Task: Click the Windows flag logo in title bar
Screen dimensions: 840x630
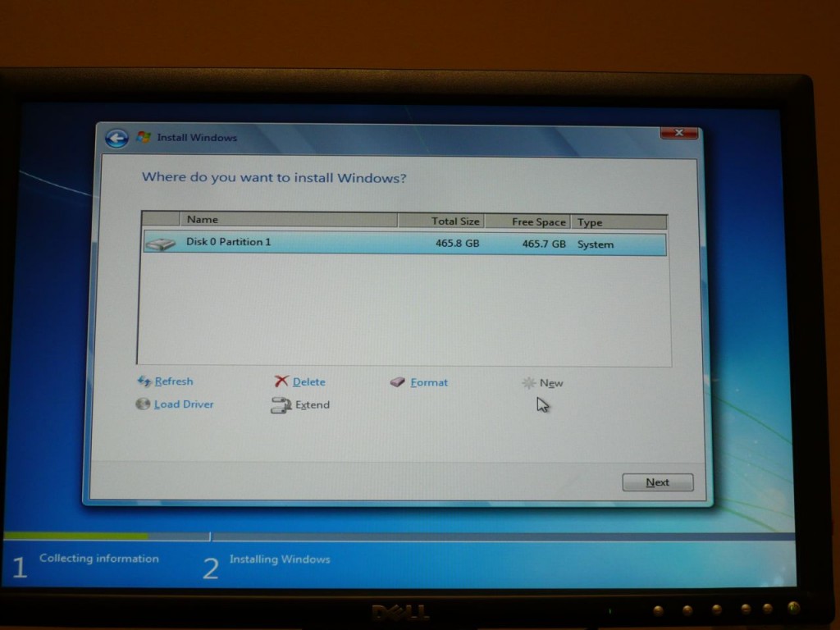Action: coord(143,137)
